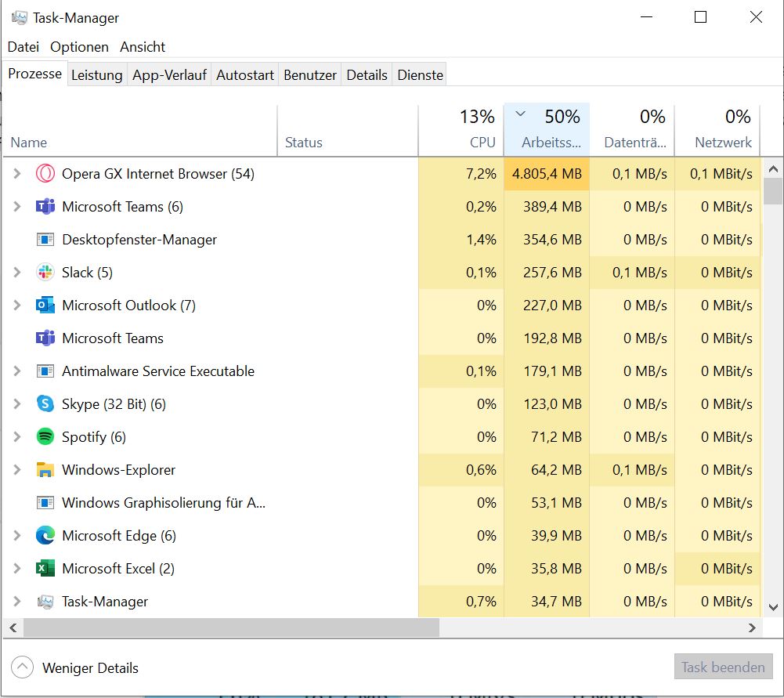This screenshot has height=698, width=784.
Task: Select the 4.805,4 MB memory cell
Action: click(547, 174)
